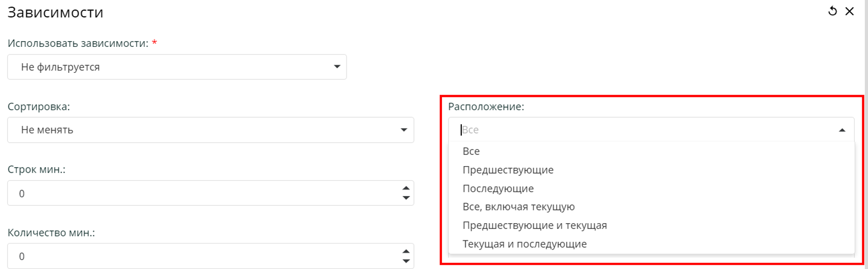The width and height of the screenshot is (868, 269).
Task: Expand the Сортировка dropdown arrow
Action: [404, 130]
